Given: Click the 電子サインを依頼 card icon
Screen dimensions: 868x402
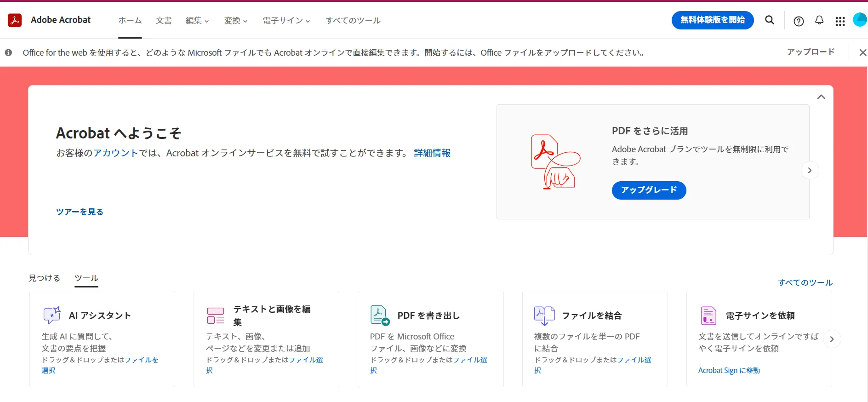Looking at the screenshot, I should click(x=708, y=316).
